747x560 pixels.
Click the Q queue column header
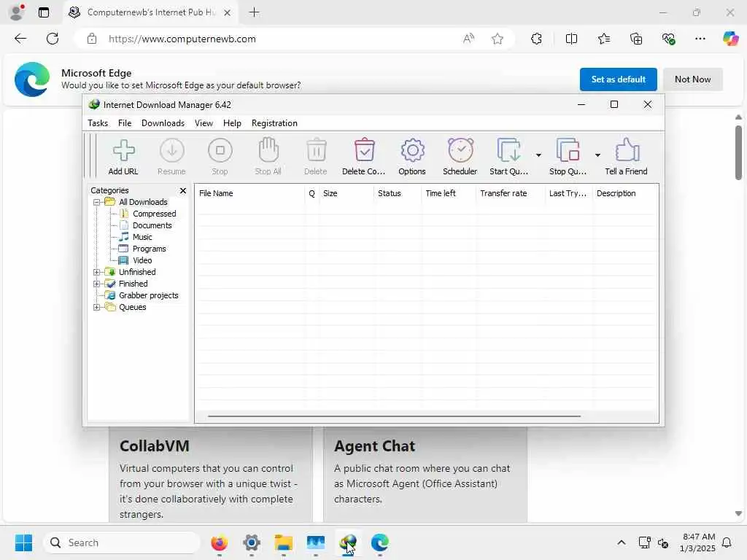pyautogui.click(x=312, y=193)
